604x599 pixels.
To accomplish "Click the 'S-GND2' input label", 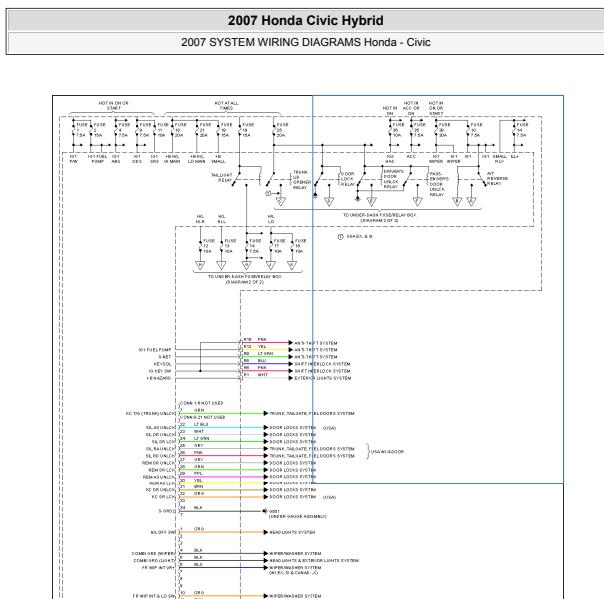I will pos(167,511).
